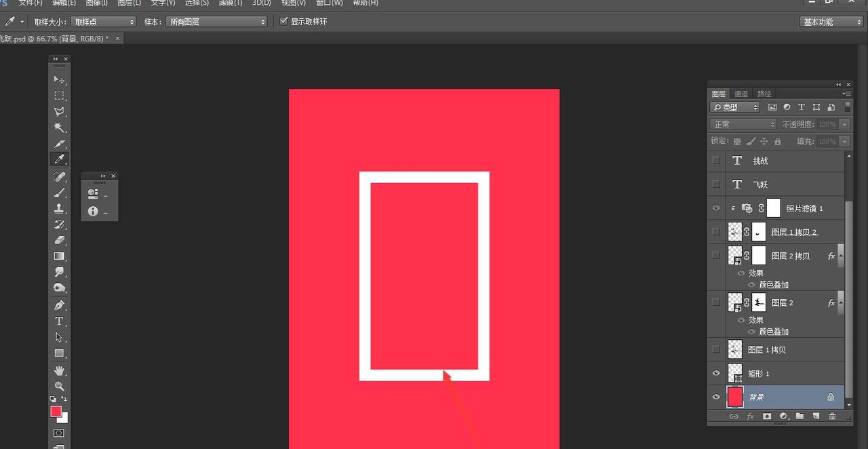Select the Rectangle shape tool
This screenshot has width=868, height=449.
point(59,353)
